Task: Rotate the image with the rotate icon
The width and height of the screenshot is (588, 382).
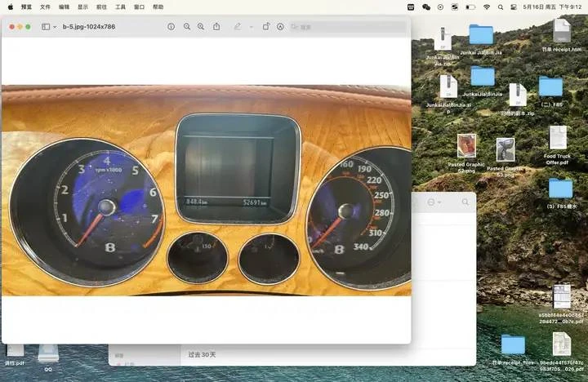Action: [266, 27]
